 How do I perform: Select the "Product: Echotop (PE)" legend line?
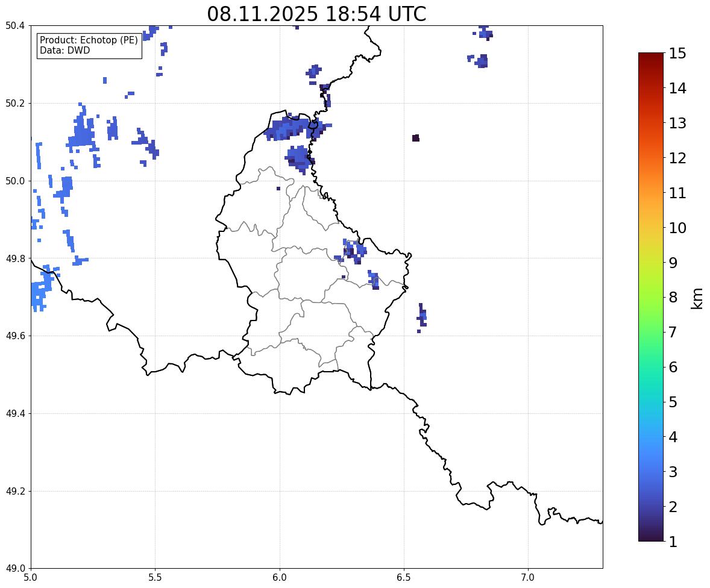click(x=89, y=40)
